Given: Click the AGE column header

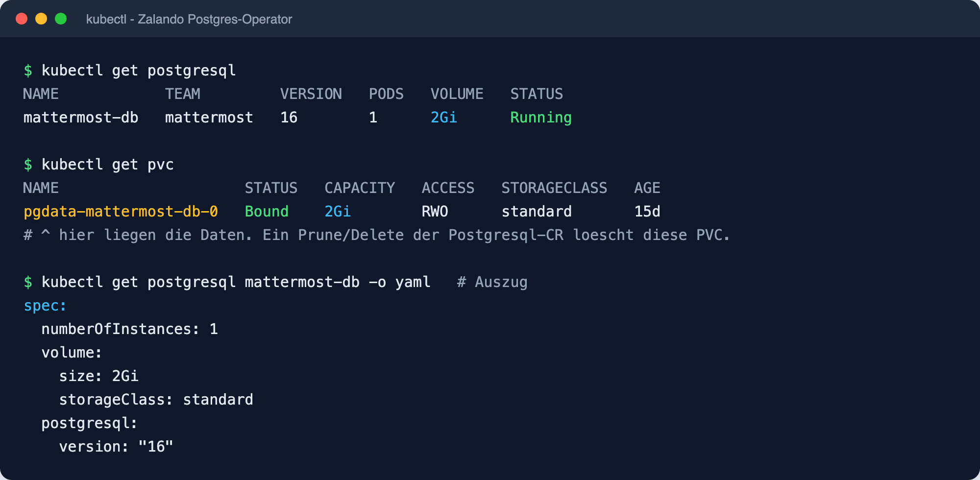Looking at the screenshot, I should point(647,188).
